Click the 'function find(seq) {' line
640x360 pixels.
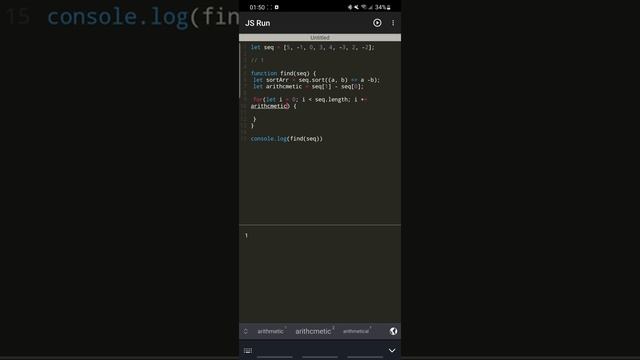tap(283, 73)
